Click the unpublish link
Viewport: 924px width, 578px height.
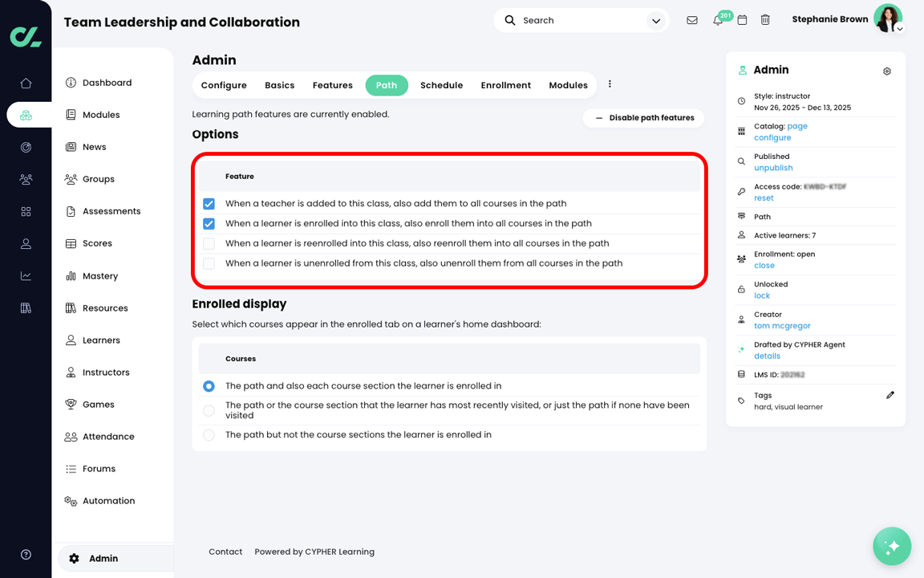pyautogui.click(x=772, y=167)
